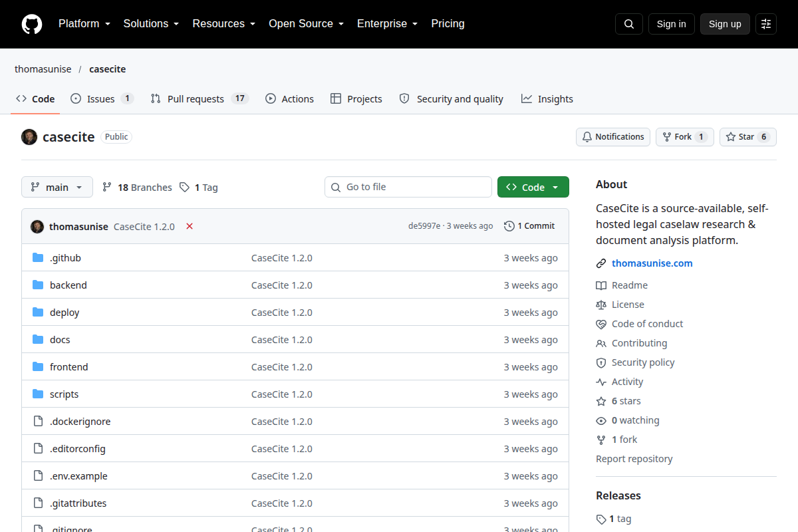This screenshot has height=532, width=798.
Task: Open the Insights tab
Action: 547,99
